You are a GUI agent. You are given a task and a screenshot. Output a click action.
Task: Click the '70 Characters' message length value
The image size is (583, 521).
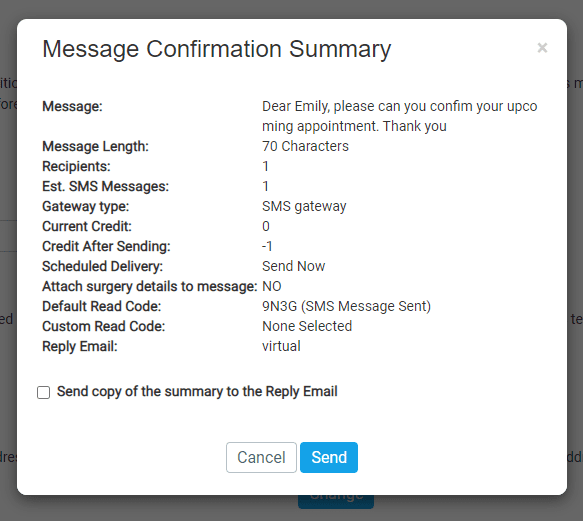tap(305, 146)
